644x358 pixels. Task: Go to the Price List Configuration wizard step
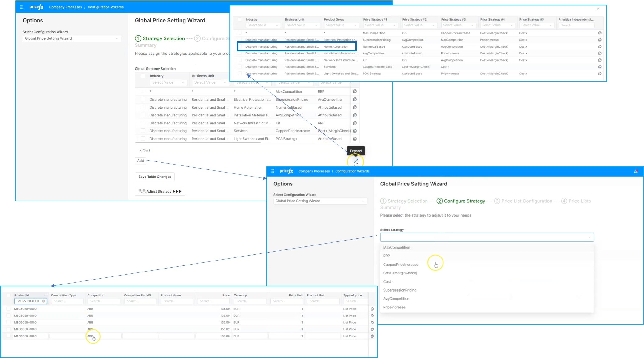click(523, 201)
